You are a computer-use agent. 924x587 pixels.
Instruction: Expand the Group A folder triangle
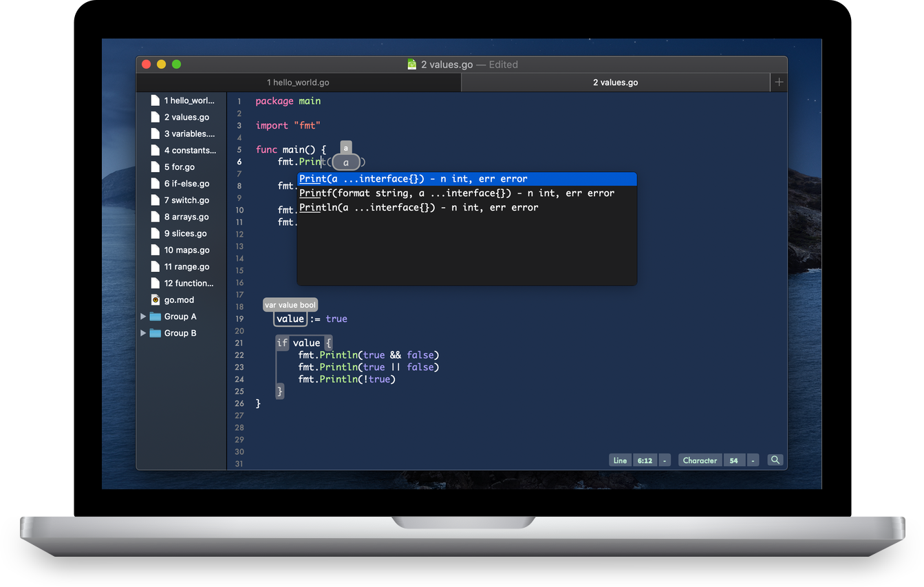(x=143, y=317)
